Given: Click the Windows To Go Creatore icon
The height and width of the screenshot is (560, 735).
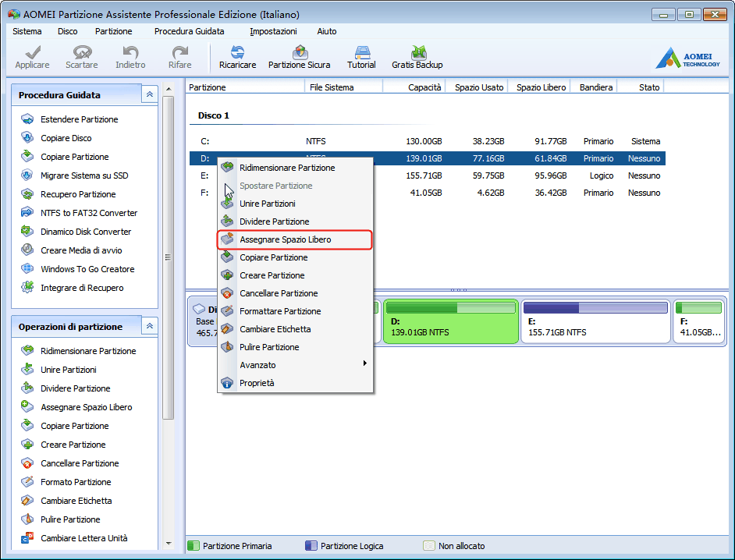Looking at the screenshot, I should coord(27,269).
